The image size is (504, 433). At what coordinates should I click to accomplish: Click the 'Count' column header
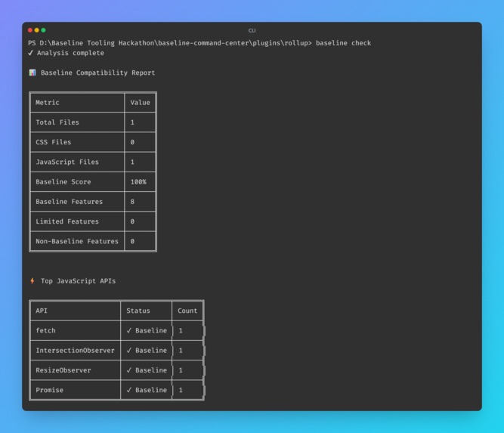point(187,311)
